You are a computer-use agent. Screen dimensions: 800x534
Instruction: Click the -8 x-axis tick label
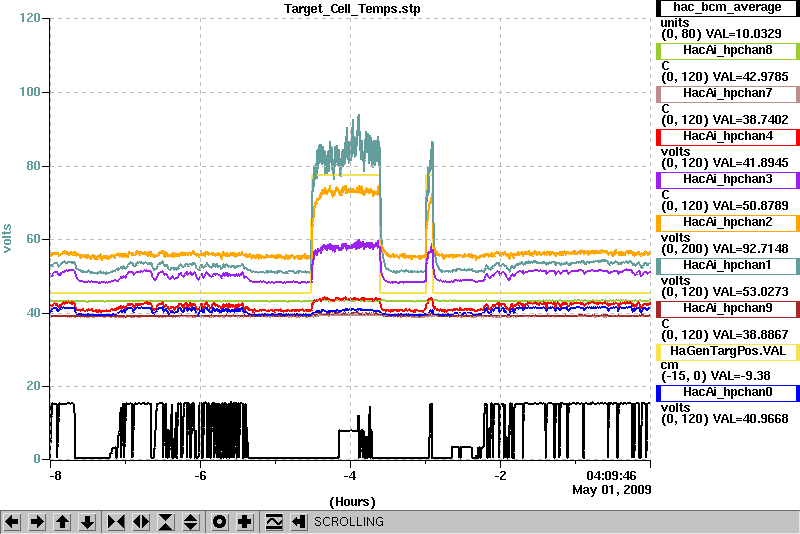coord(55,476)
